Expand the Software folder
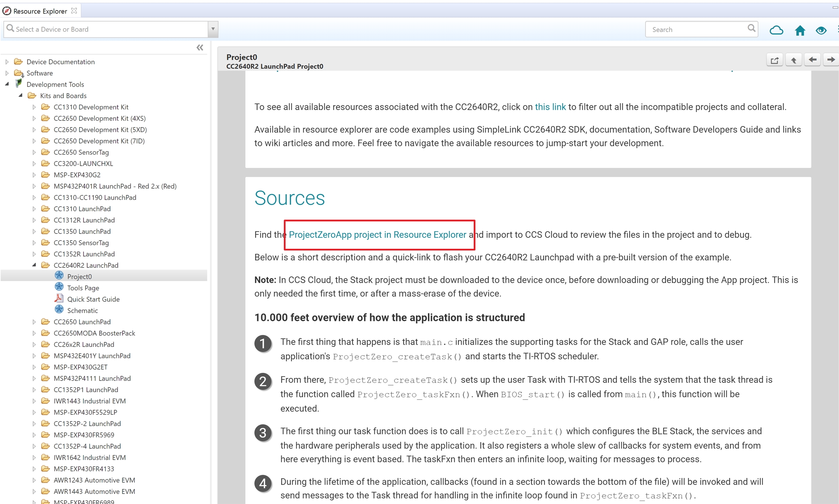This screenshot has height=504, width=839. (x=7, y=73)
